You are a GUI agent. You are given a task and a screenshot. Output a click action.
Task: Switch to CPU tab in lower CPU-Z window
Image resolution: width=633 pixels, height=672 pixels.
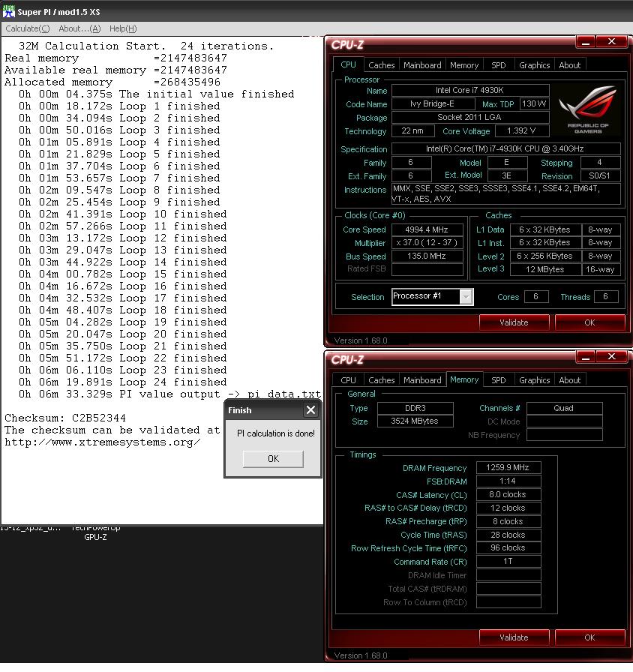coord(349,380)
